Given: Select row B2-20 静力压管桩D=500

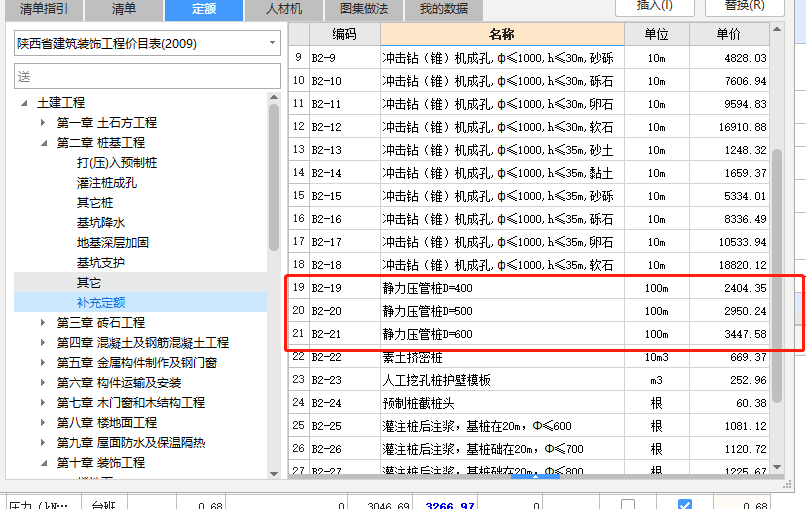Looking at the screenshot, I should [x=528, y=311].
